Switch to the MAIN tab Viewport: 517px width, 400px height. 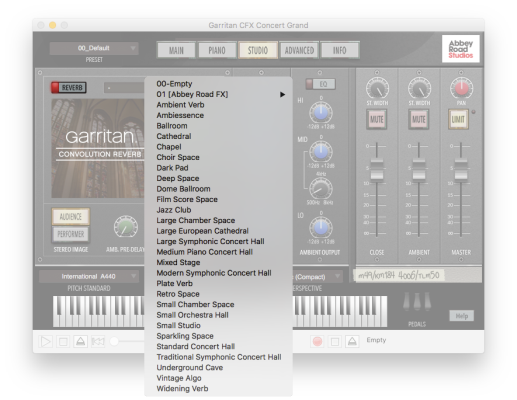tap(176, 50)
